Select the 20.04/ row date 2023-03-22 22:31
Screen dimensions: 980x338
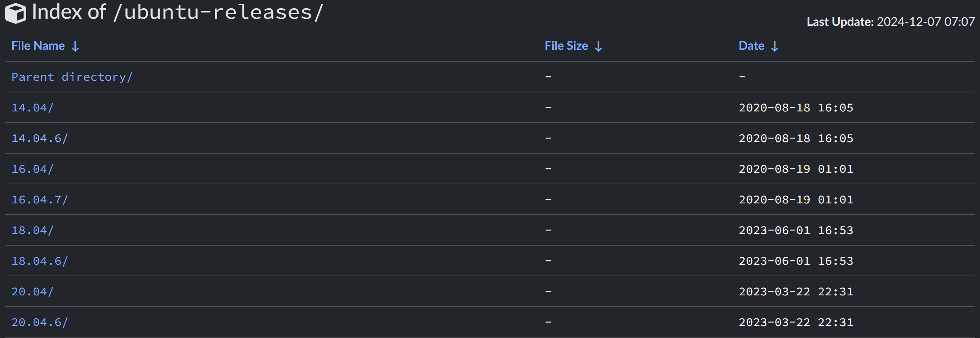coord(796,292)
